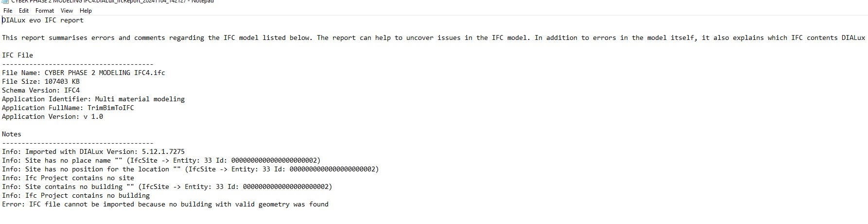Place cursor on 'File Size: 107403 KB' line
The width and height of the screenshot is (868, 224).
(x=41, y=81)
